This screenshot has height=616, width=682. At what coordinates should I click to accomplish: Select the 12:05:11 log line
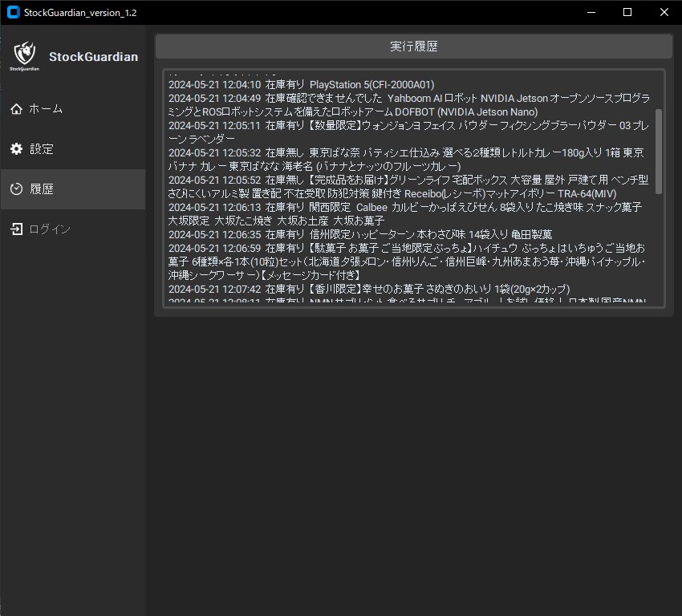click(408, 132)
